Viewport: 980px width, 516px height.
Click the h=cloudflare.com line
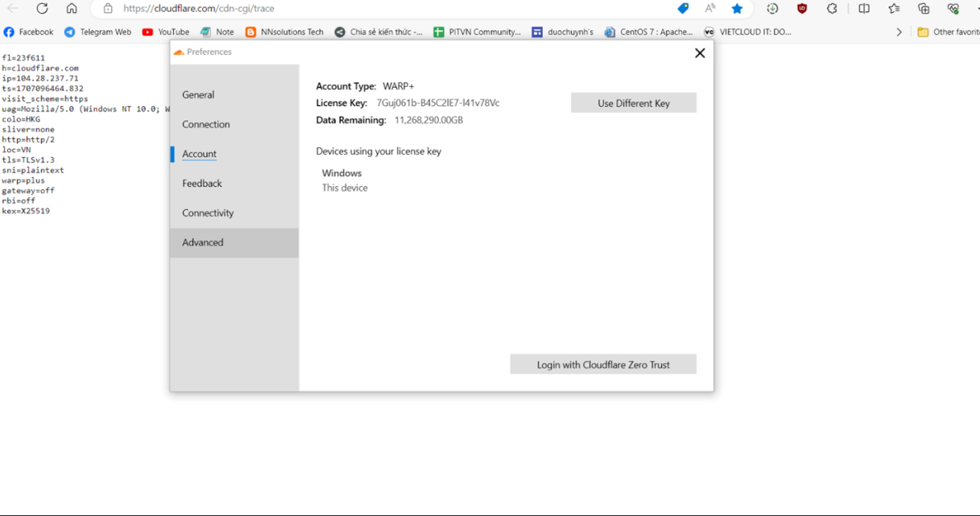(40, 68)
